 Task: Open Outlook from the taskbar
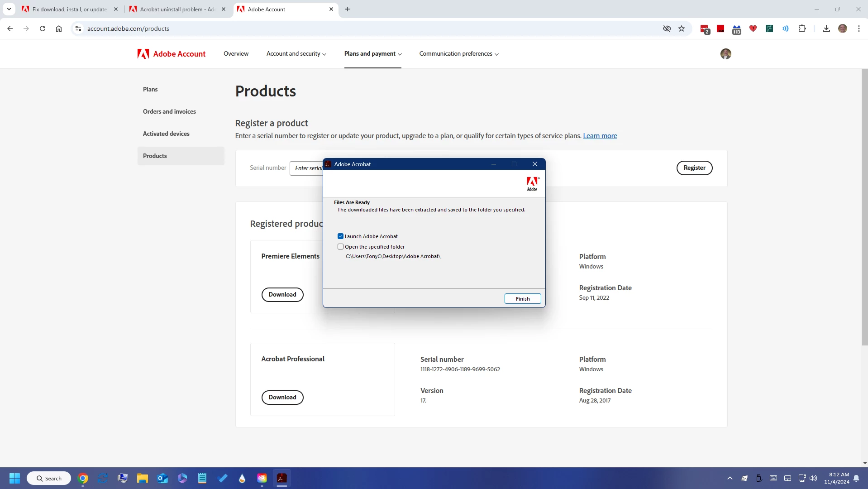coord(162,478)
